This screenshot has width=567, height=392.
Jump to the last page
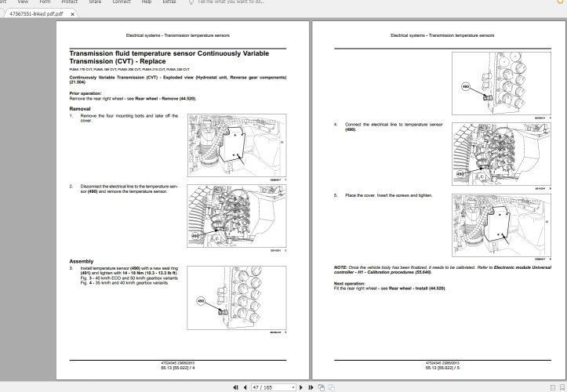click(311, 387)
